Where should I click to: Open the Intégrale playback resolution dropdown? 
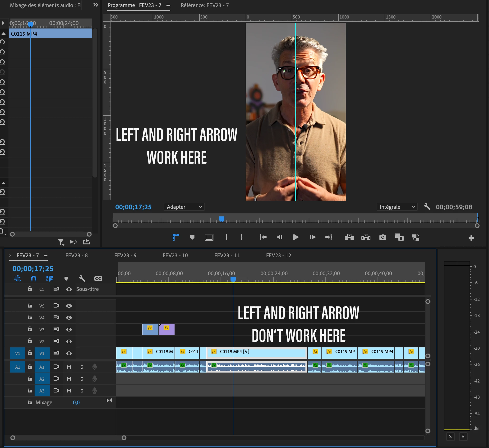397,207
